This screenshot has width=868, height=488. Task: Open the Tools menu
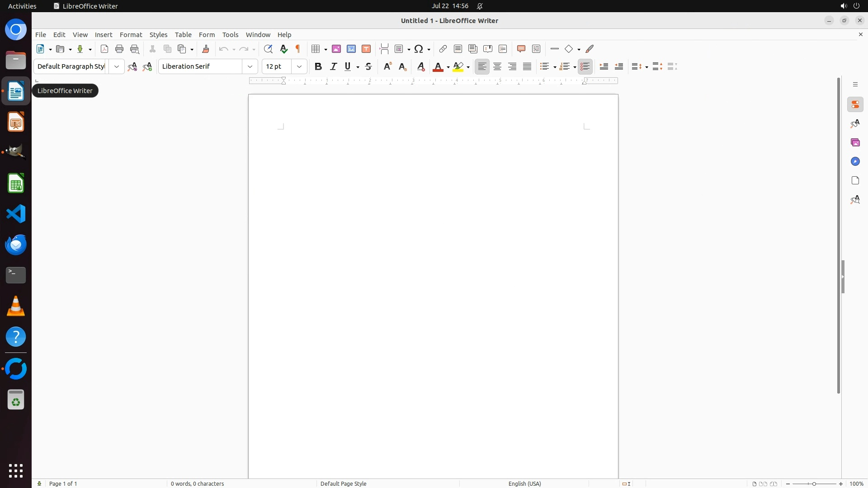[230, 35]
